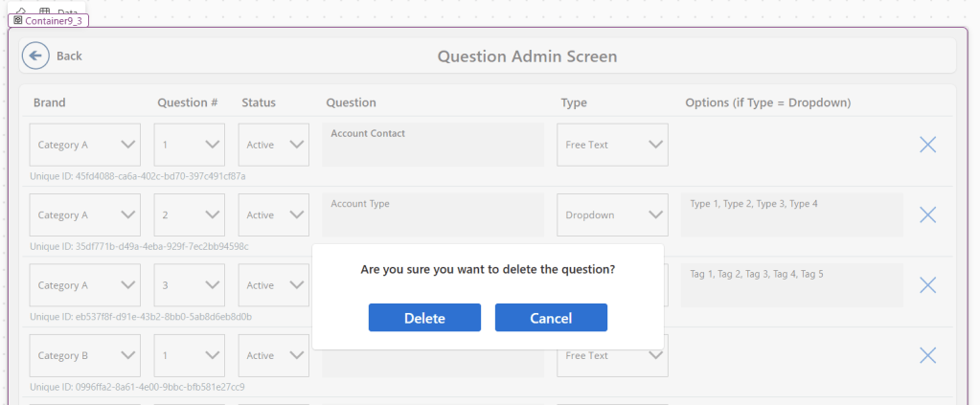
Task: Click options field with Tag 1, Tag 2
Action: coord(791,285)
